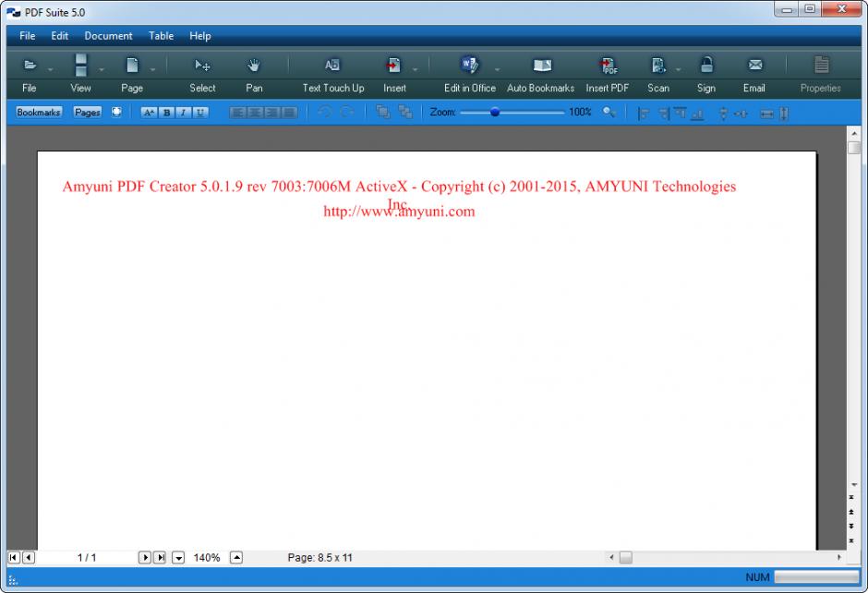Click the send to back icon

coord(405,112)
